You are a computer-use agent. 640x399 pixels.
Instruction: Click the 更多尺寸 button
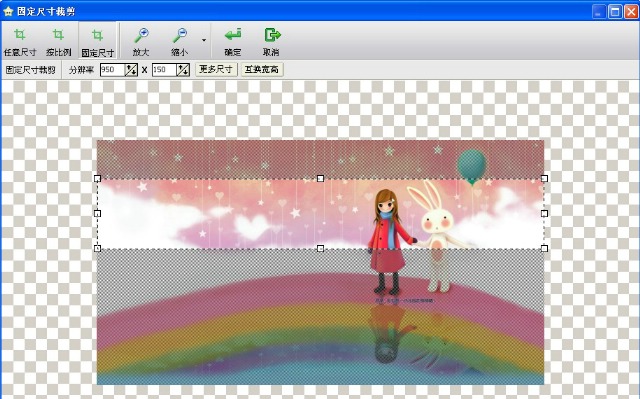(216, 69)
